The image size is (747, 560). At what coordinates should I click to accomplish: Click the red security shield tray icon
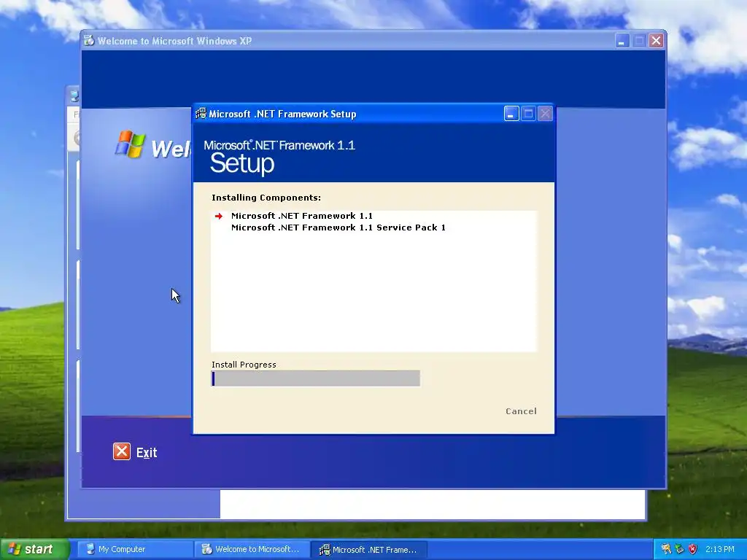(693, 550)
